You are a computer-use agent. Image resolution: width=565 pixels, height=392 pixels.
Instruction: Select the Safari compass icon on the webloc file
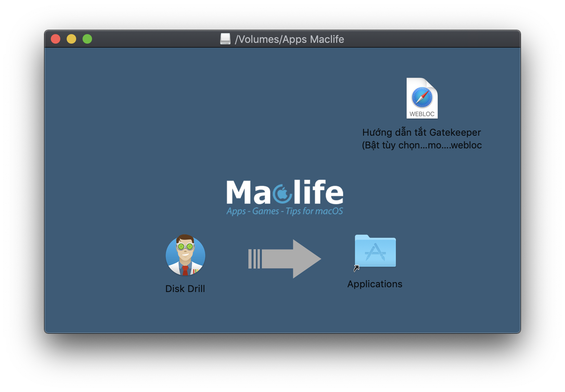click(x=421, y=96)
